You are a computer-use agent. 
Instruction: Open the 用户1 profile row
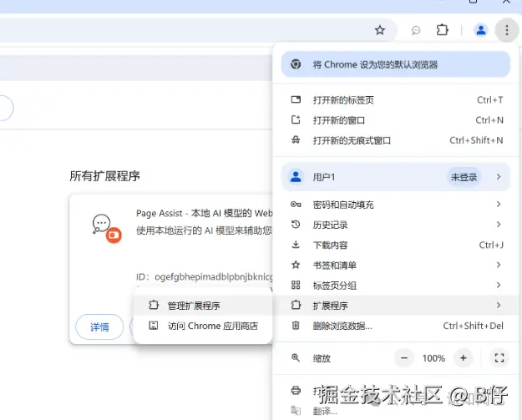point(396,177)
